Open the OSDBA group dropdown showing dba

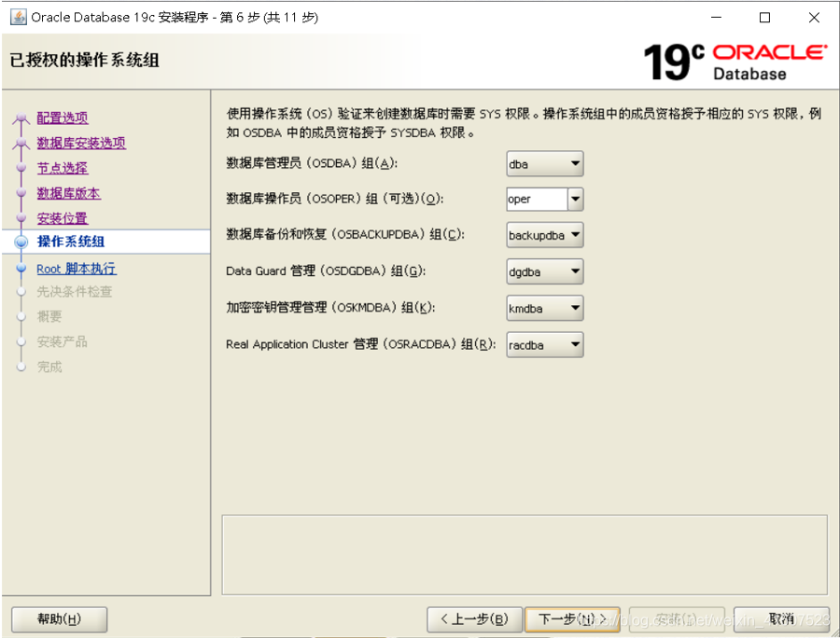click(545, 164)
